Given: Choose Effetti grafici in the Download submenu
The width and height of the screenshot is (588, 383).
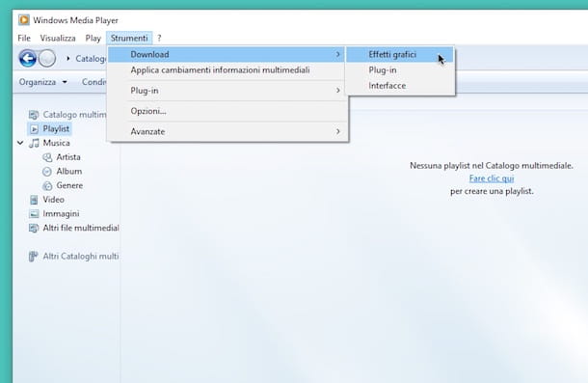Looking at the screenshot, I should (400, 54).
